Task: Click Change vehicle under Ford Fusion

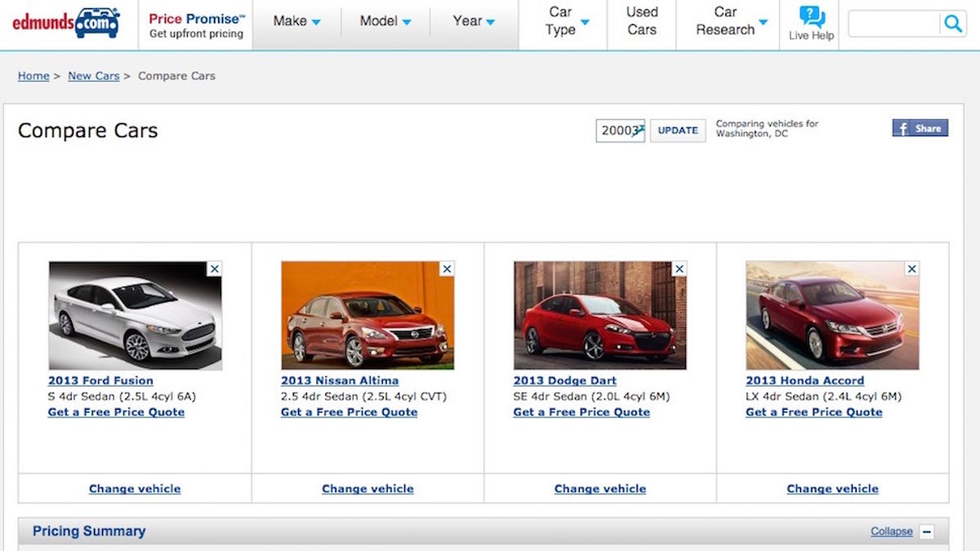Action: pos(135,489)
